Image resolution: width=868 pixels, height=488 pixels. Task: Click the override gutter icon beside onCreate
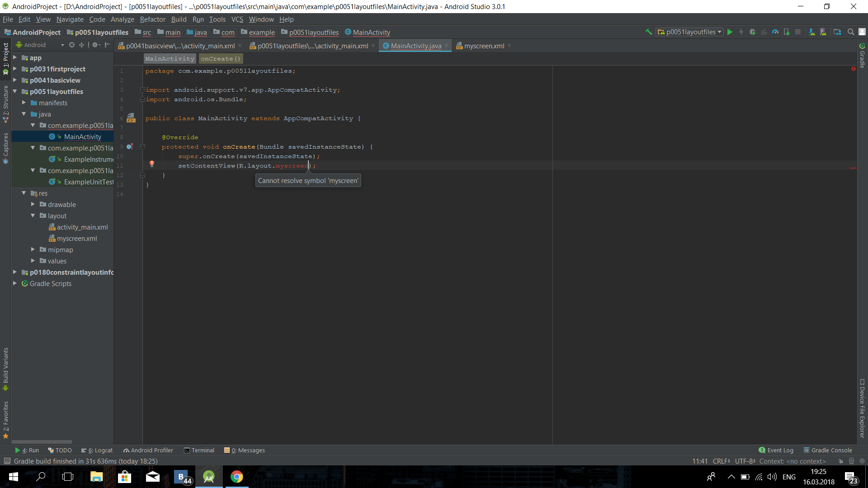click(130, 146)
